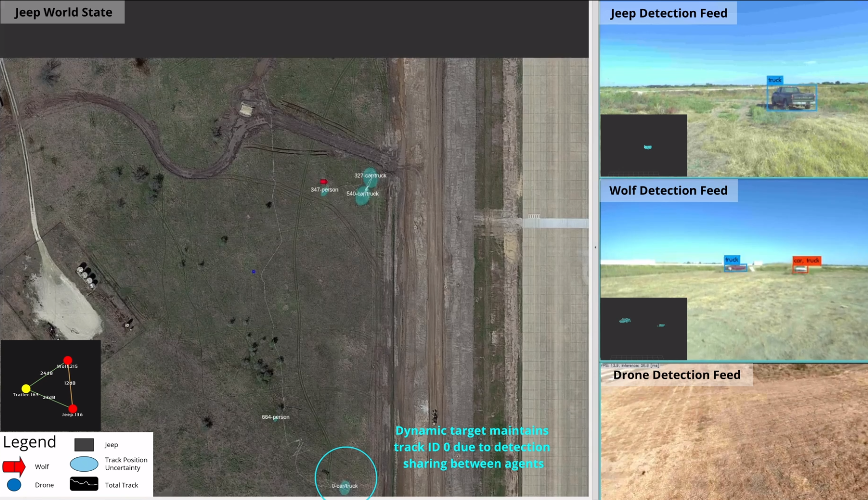Click the truck bounding box in the Jeep feed

[x=791, y=97]
